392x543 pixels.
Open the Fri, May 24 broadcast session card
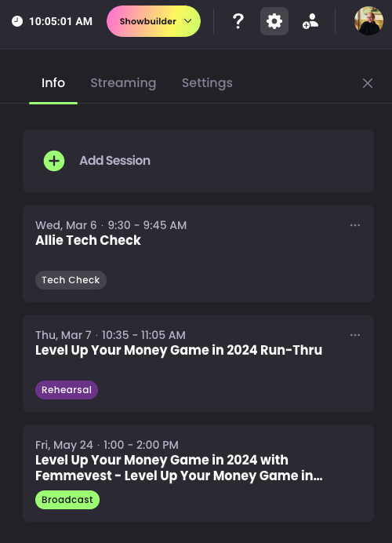pyautogui.click(x=198, y=473)
